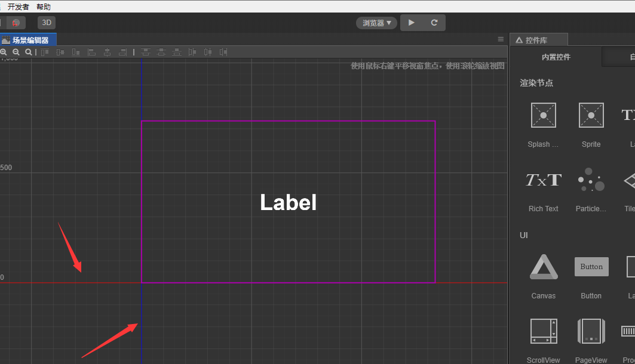Zoom in the scene editor view
635x364 pixels.
coord(3,52)
